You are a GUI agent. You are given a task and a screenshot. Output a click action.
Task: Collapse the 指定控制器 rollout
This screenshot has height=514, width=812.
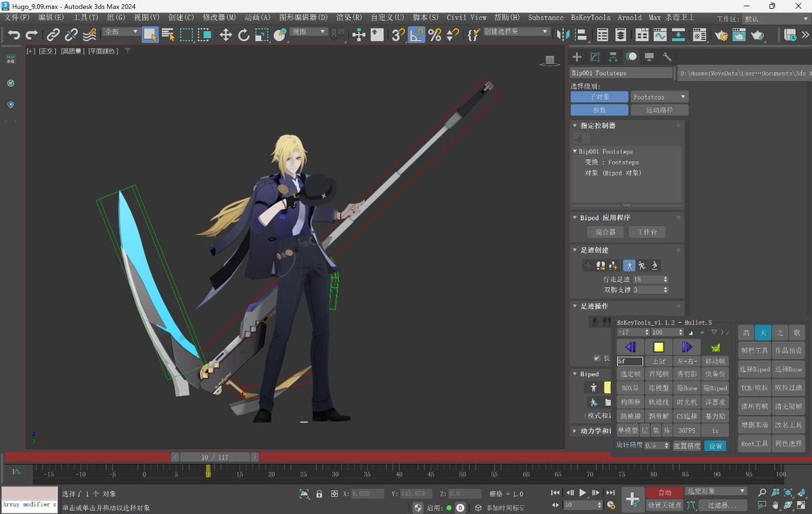click(574, 126)
